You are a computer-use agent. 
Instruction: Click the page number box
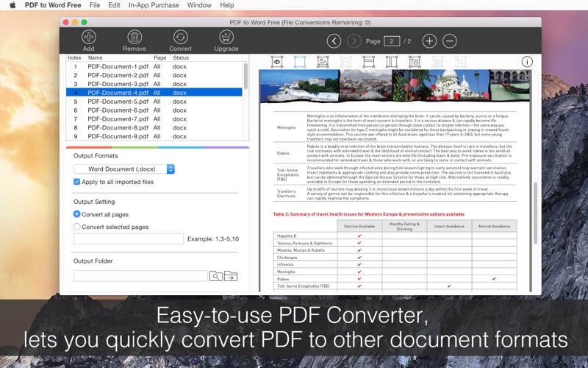(x=392, y=41)
